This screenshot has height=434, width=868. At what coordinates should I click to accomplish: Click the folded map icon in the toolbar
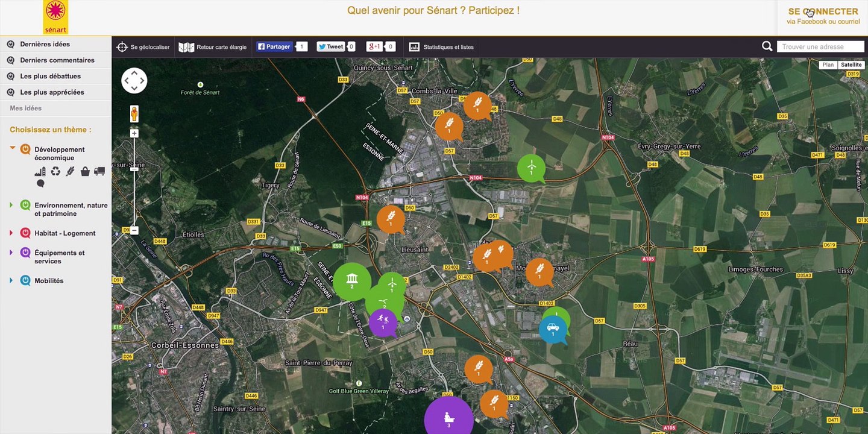186,47
